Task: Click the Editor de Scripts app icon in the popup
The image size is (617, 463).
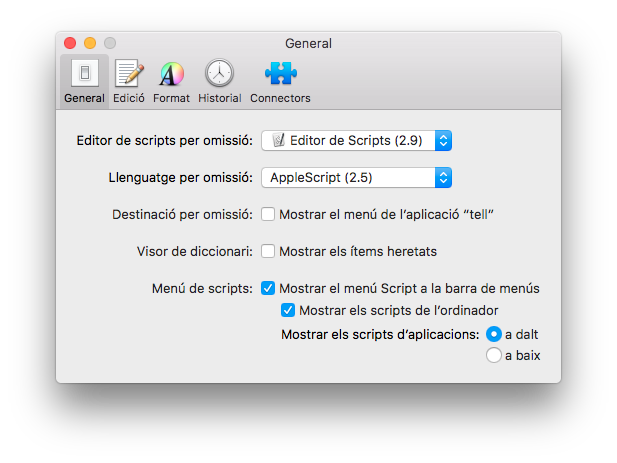Action: tap(279, 140)
